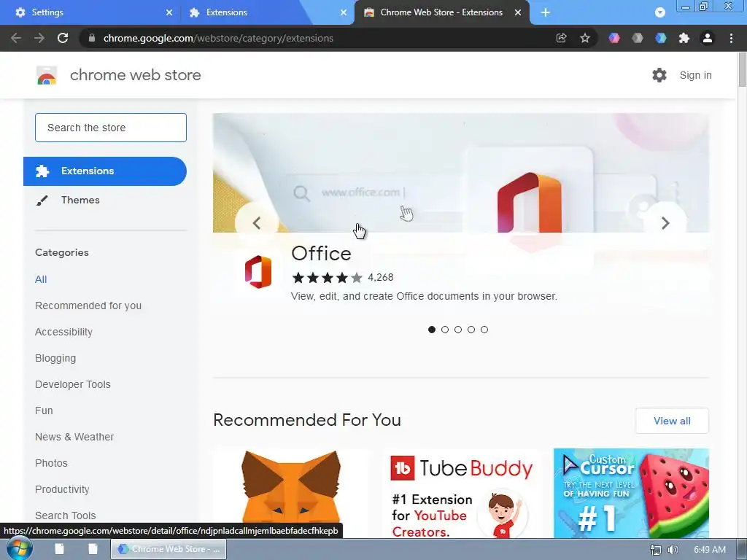This screenshot has width=747, height=560.
Task: Open Accessibility category
Action: click(x=63, y=332)
